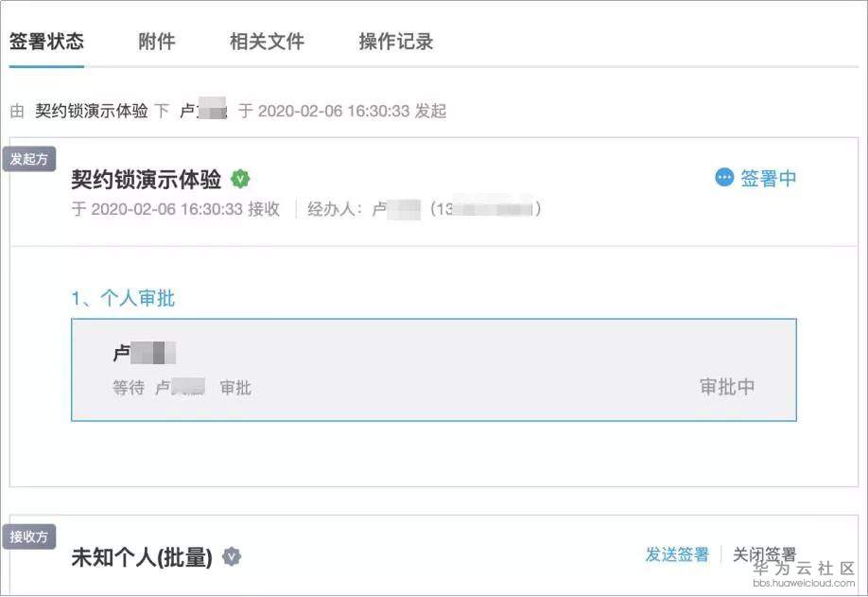The height and width of the screenshot is (597, 868).
Task: Select the 发起方 label tag
Action: (x=29, y=159)
